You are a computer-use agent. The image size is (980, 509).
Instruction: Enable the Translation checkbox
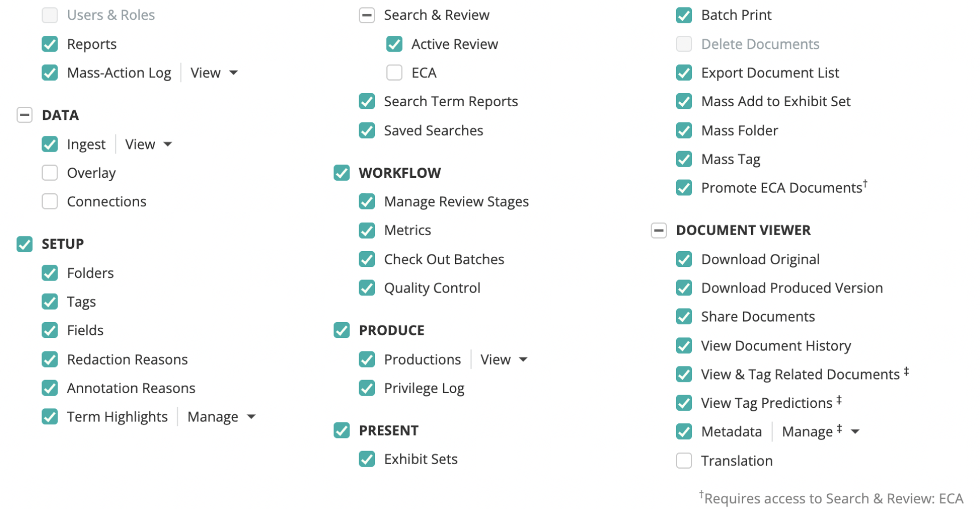(x=684, y=461)
